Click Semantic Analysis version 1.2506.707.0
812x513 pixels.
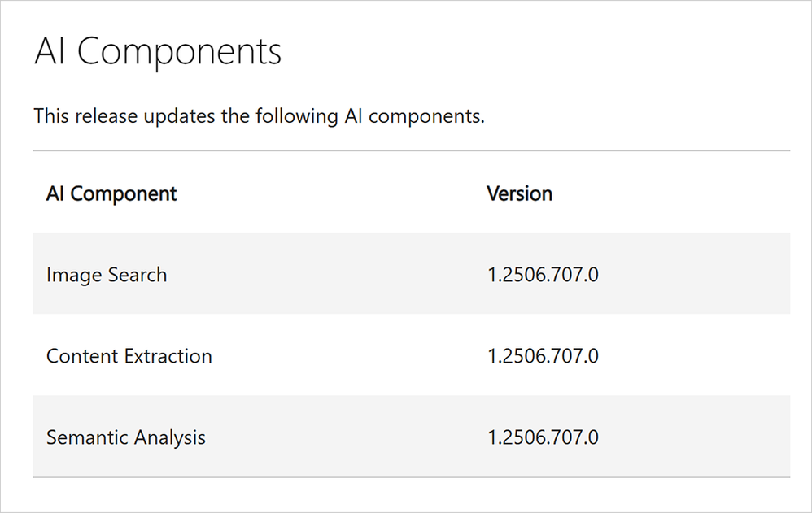pyautogui.click(x=543, y=437)
